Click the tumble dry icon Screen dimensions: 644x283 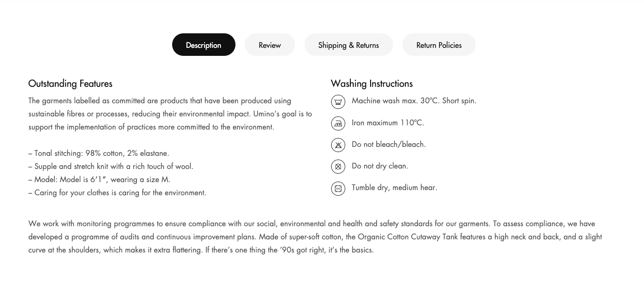(338, 188)
